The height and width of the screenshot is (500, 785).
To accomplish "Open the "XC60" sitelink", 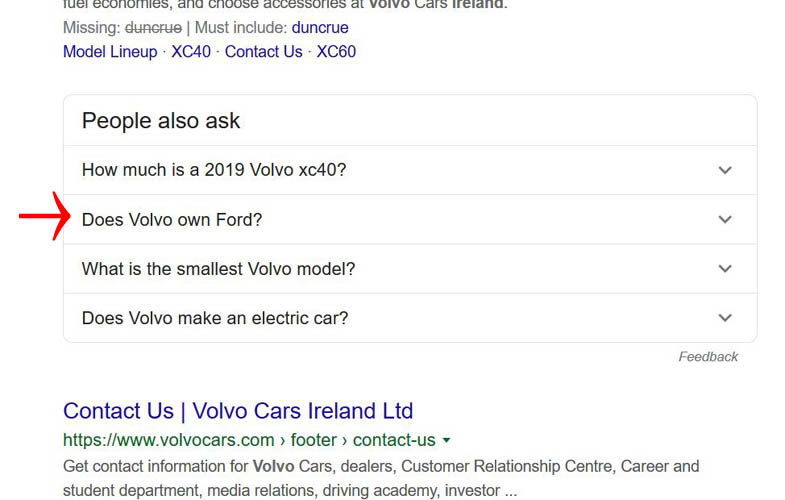I will (336, 51).
